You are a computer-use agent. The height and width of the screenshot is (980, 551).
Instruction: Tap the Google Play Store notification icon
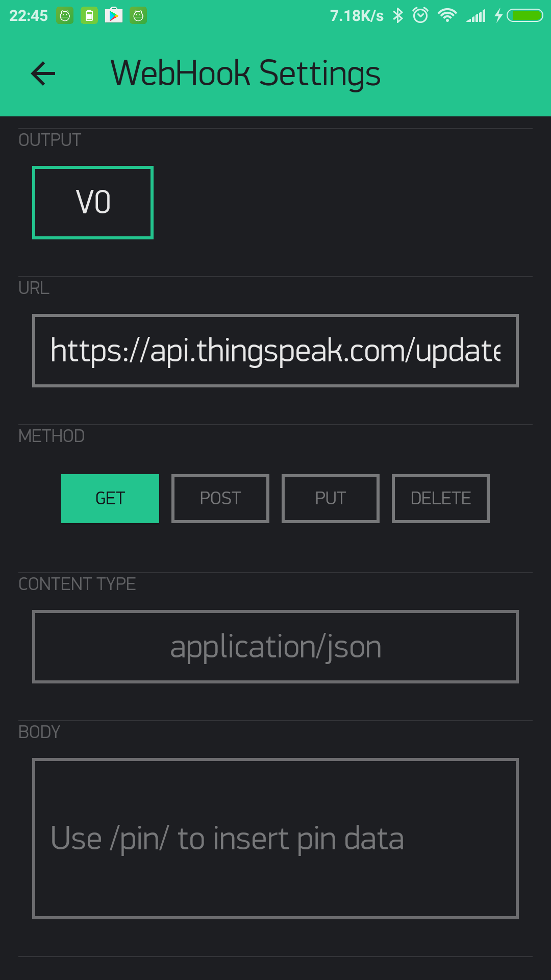point(114,15)
